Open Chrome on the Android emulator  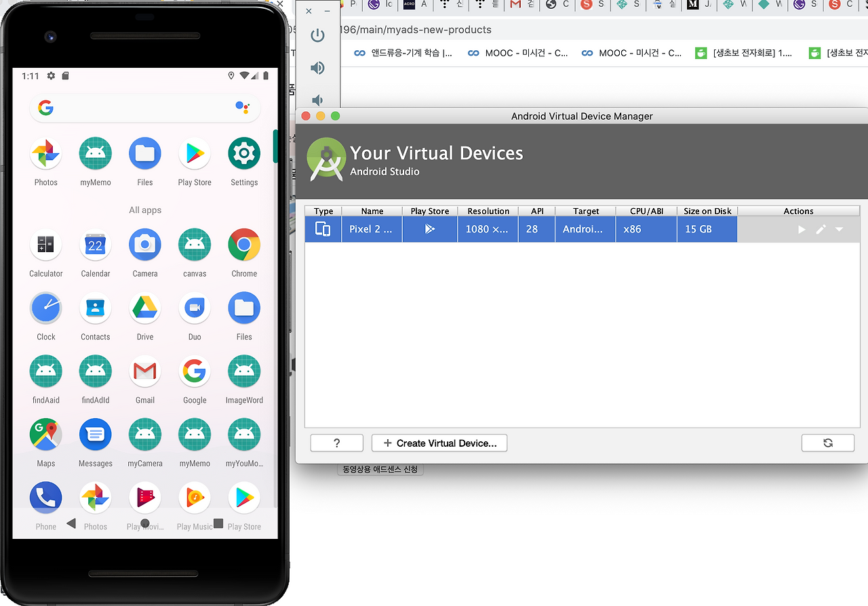click(243, 245)
